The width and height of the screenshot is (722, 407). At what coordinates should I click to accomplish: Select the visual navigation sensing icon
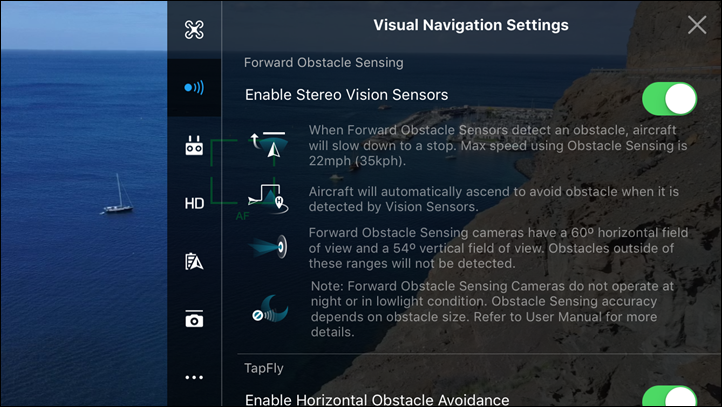[x=194, y=87]
